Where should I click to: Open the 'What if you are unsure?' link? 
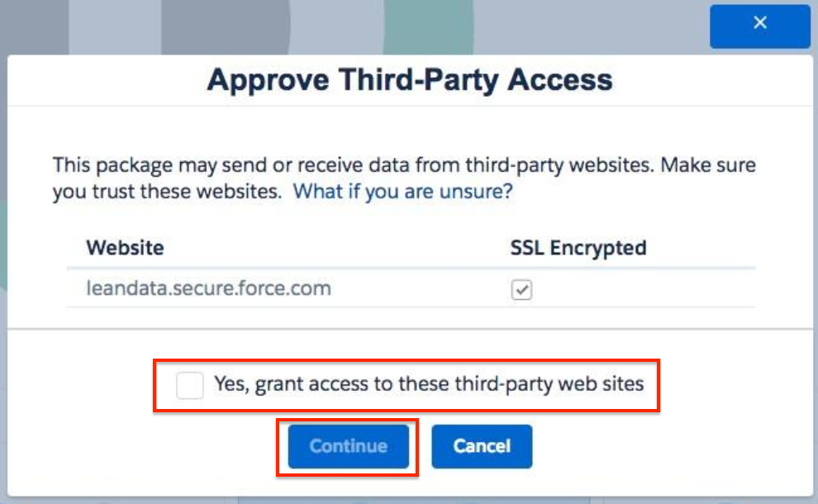tap(403, 192)
